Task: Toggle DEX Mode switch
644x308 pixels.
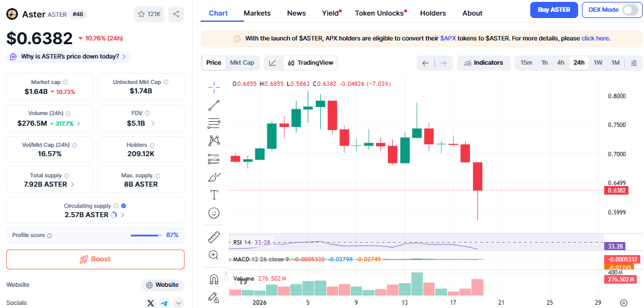Action: point(629,10)
